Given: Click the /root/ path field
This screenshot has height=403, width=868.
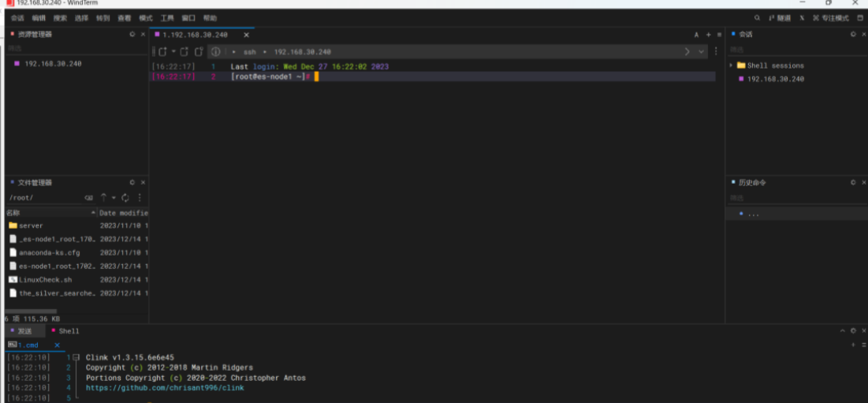Looking at the screenshot, I should tap(44, 198).
